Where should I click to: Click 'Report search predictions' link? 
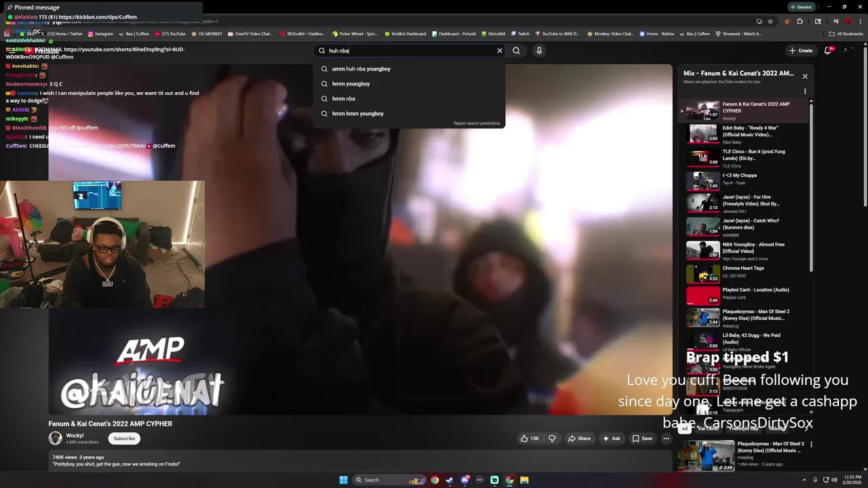point(477,123)
